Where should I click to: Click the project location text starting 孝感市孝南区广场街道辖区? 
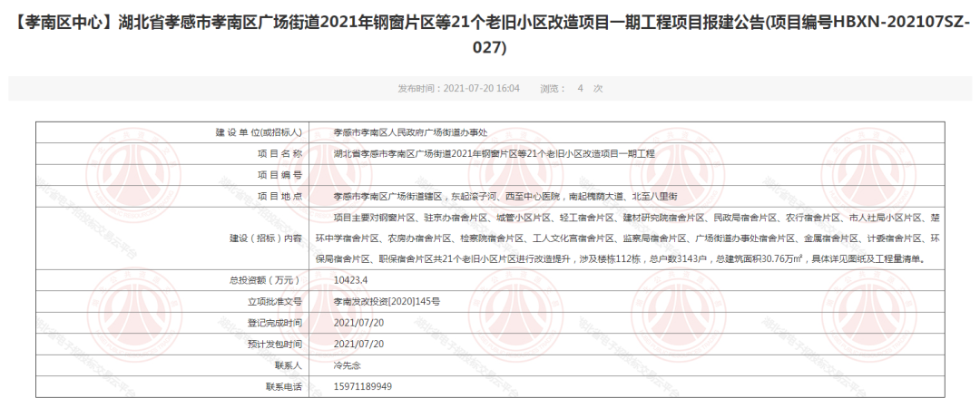pos(505,196)
